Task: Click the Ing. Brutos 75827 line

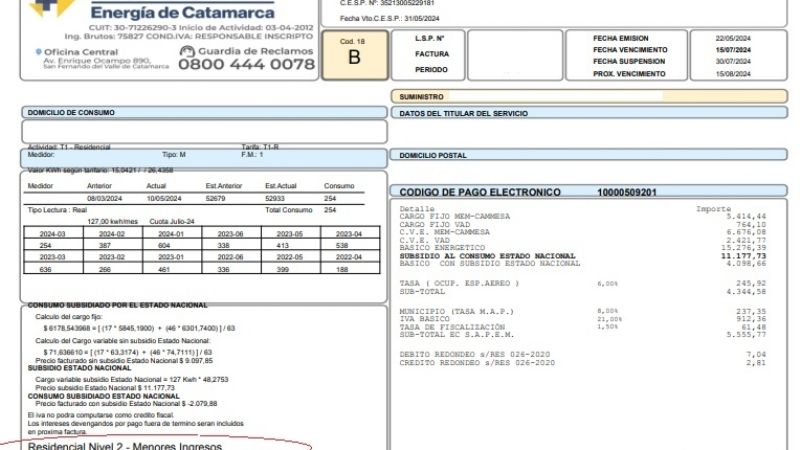Action: tap(189, 36)
